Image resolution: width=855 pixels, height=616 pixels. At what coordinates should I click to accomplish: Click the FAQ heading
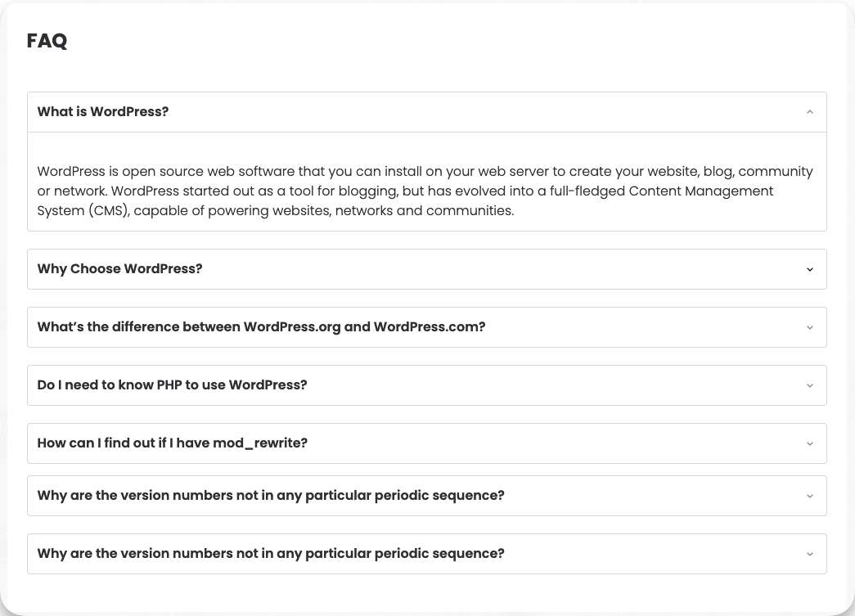coord(47,41)
